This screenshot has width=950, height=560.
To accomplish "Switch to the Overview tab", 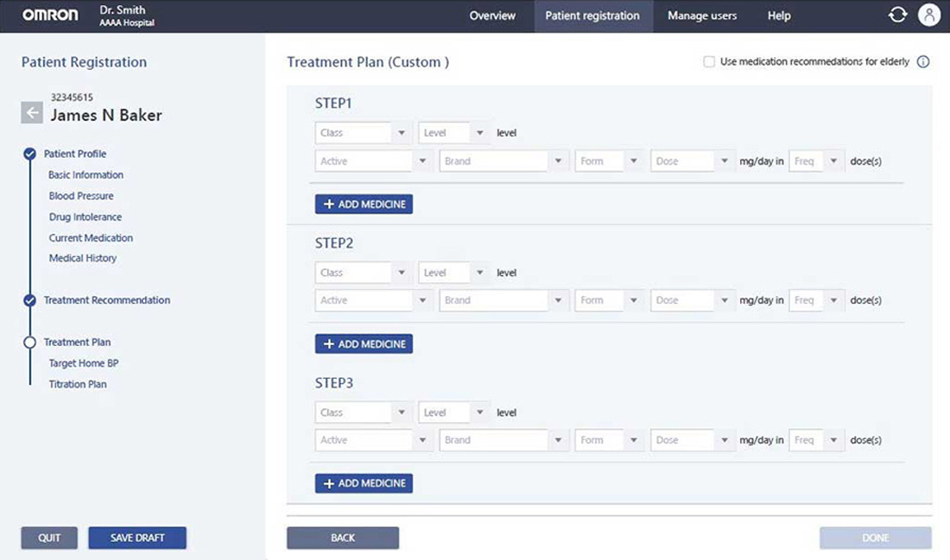I will [492, 16].
